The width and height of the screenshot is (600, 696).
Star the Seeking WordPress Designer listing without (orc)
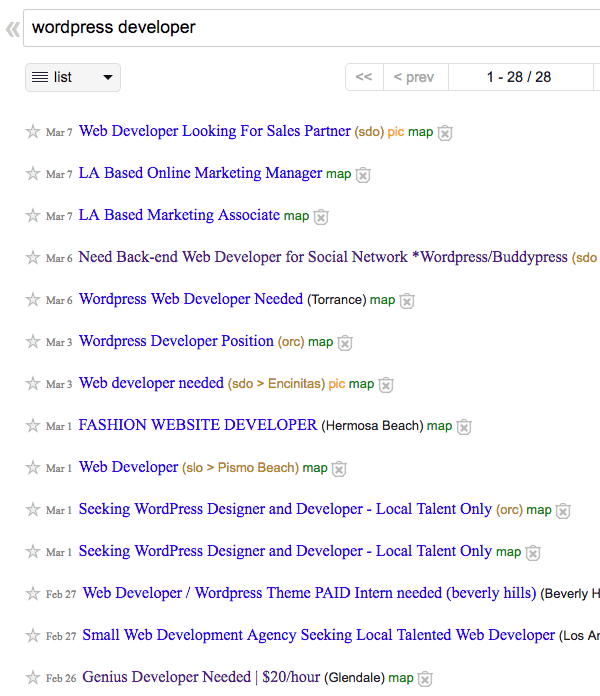(33, 551)
